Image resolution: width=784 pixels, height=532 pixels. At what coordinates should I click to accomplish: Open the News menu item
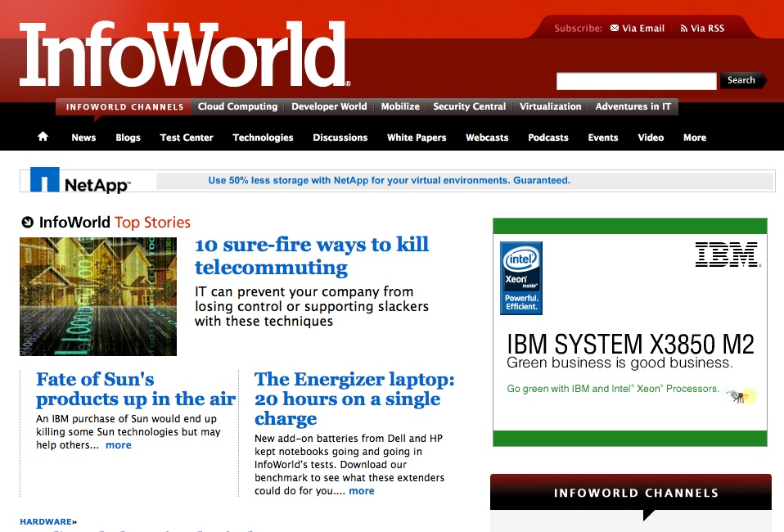tap(83, 138)
